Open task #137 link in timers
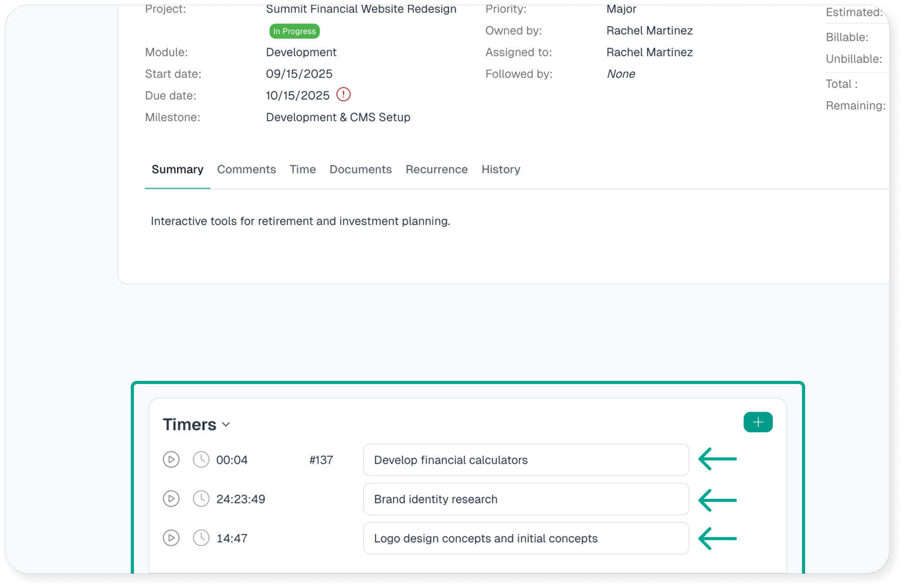Image resolution: width=904 pixels, height=588 pixels. 321,460
